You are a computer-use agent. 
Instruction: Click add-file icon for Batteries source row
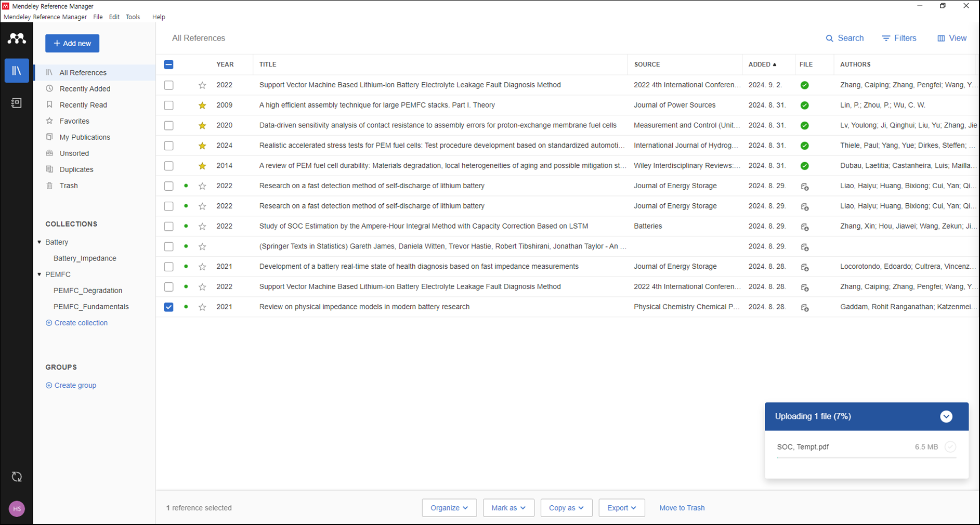point(804,227)
